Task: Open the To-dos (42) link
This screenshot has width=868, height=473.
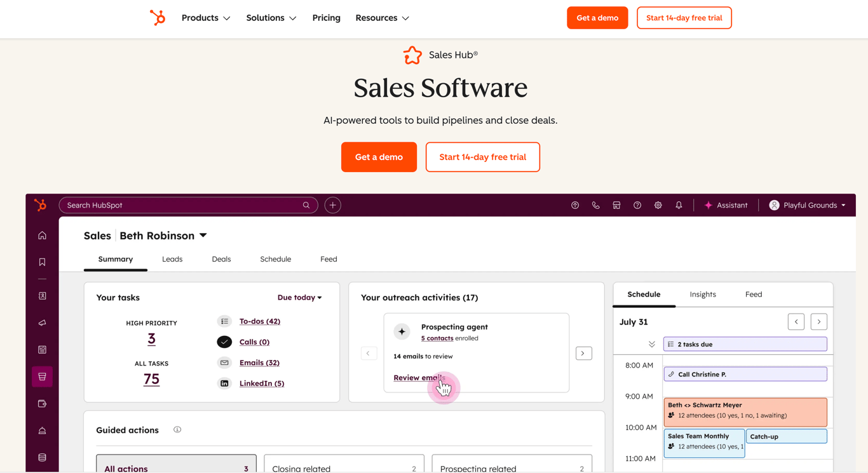Action: 260,321
